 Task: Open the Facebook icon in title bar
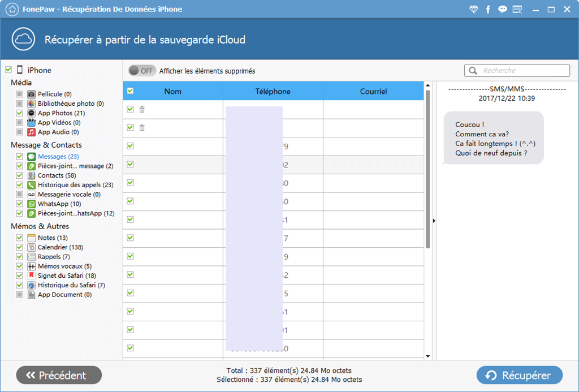(x=488, y=10)
